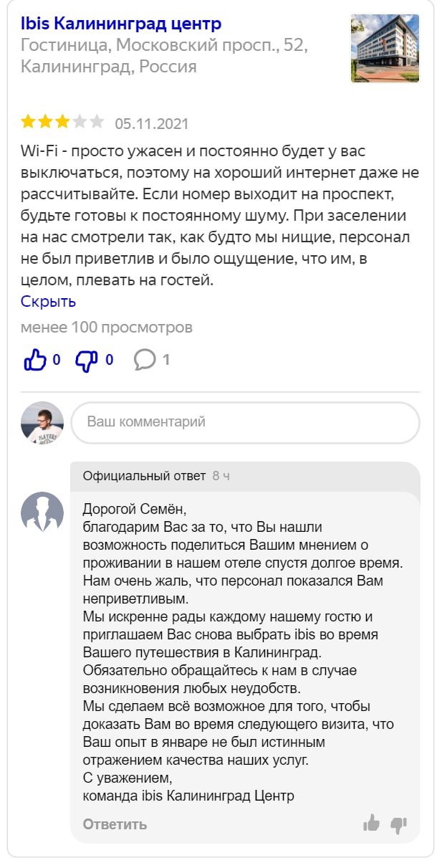Like the review with thumbs-up icon
The image size is (442, 868).
(x=35, y=360)
